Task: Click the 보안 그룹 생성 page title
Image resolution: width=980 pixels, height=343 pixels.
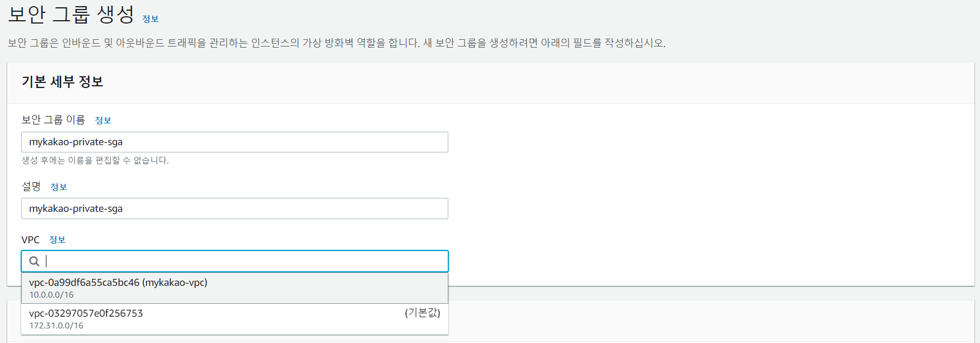Action: (x=71, y=14)
